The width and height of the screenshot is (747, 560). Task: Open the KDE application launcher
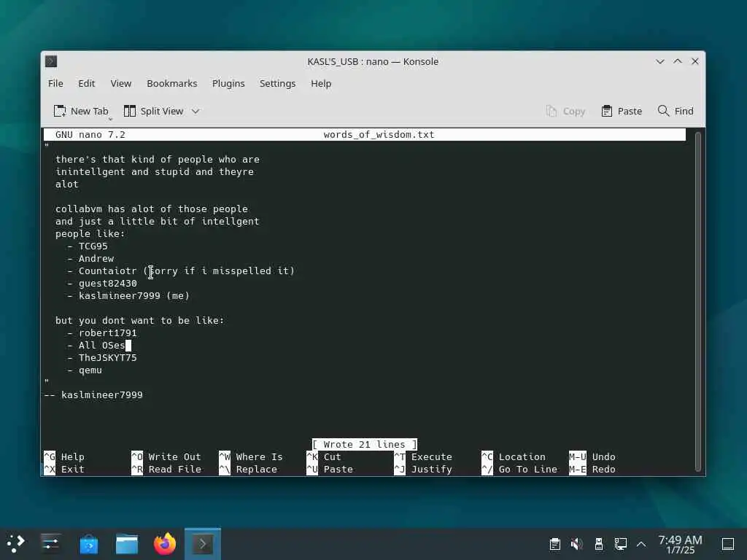(15, 543)
